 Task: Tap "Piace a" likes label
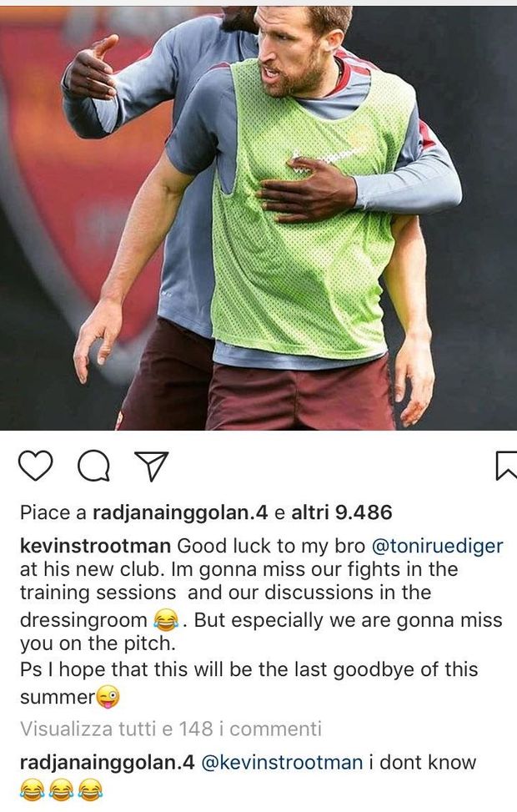pos(53,512)
